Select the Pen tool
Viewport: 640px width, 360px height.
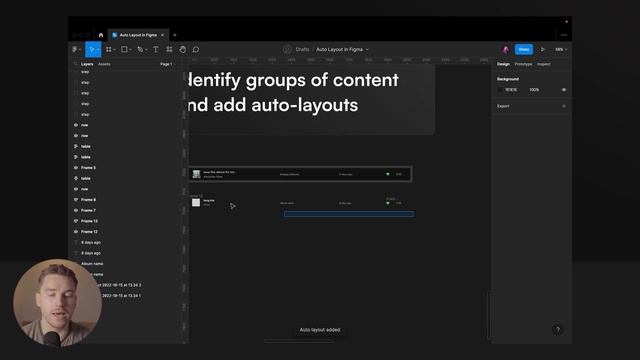pyautogui.click(x=140, y=49)
